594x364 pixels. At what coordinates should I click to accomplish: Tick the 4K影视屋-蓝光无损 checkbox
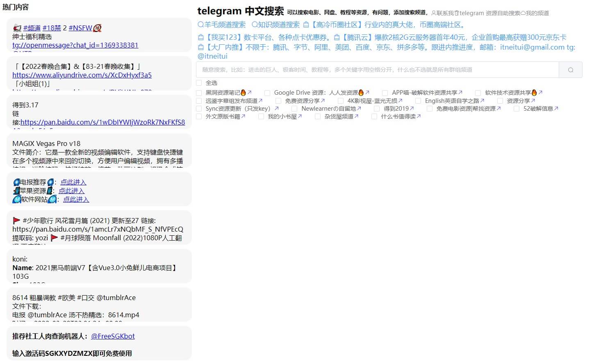click(x=341, y=100)
